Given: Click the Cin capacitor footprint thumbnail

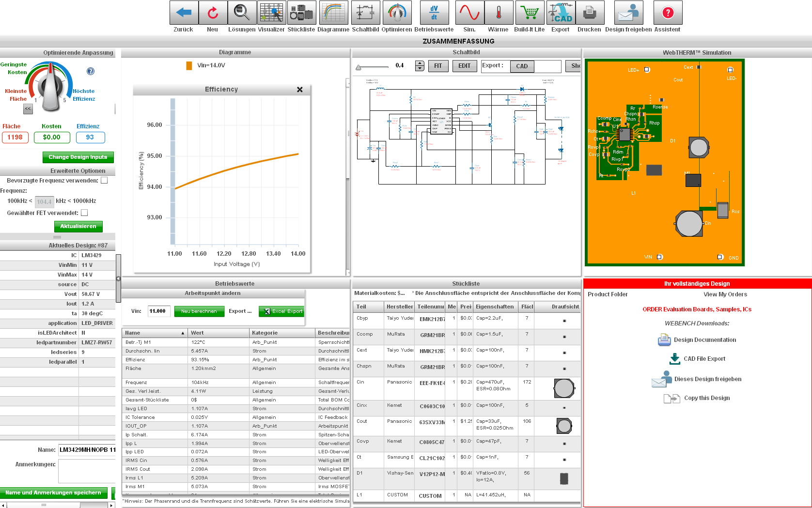Looking at the screenshot, I should [564, 388].
